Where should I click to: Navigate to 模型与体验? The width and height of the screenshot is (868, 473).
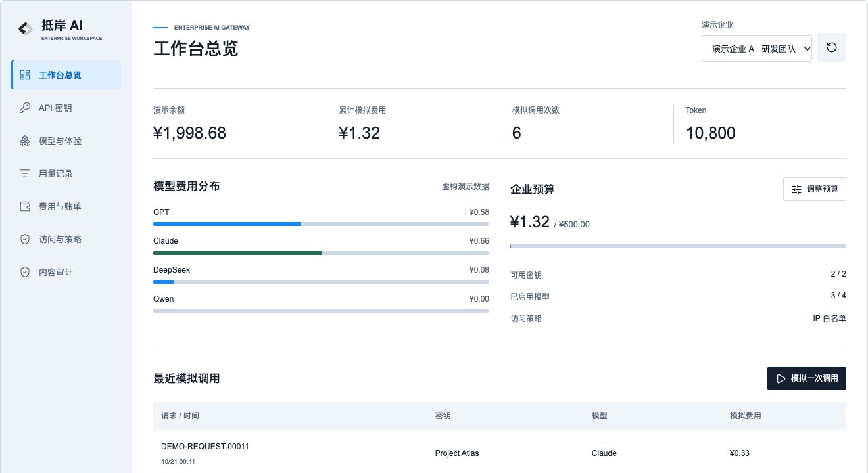(x=66, y=141)
